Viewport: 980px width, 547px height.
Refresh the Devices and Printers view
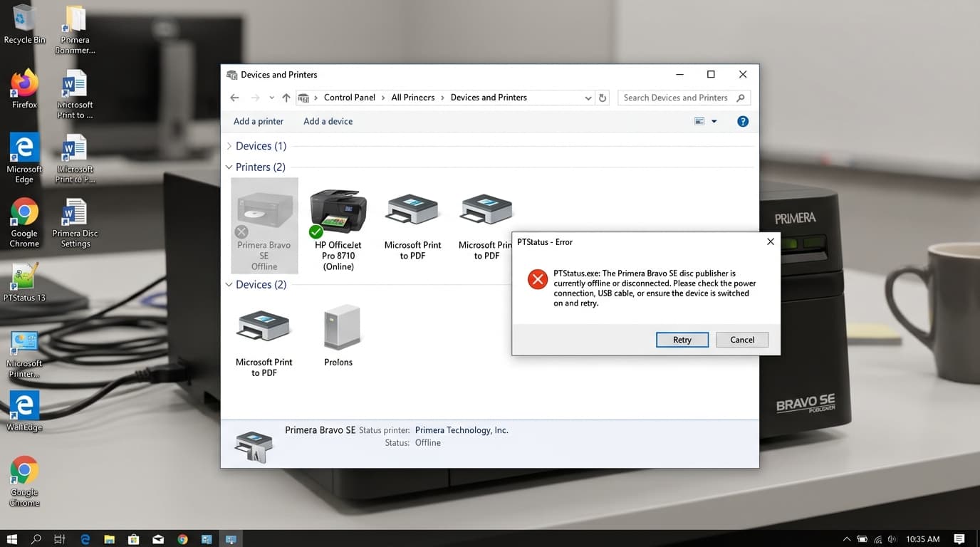pyautogui.click(x=603, y=98)
